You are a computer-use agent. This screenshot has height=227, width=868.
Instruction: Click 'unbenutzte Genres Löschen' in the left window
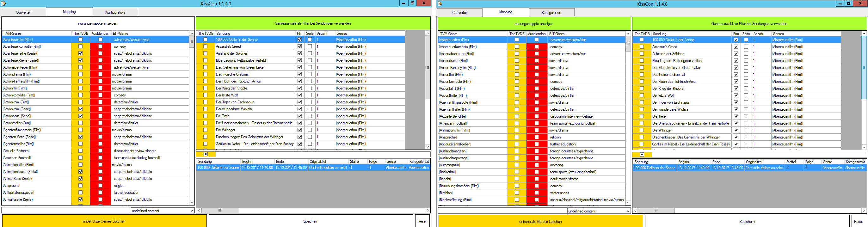(104, 221)
